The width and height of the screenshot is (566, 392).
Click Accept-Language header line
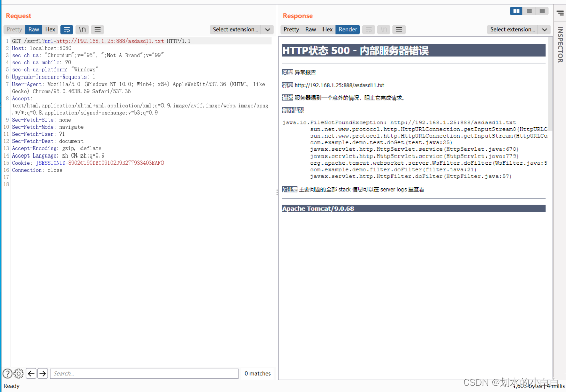[x=58, y=155]
